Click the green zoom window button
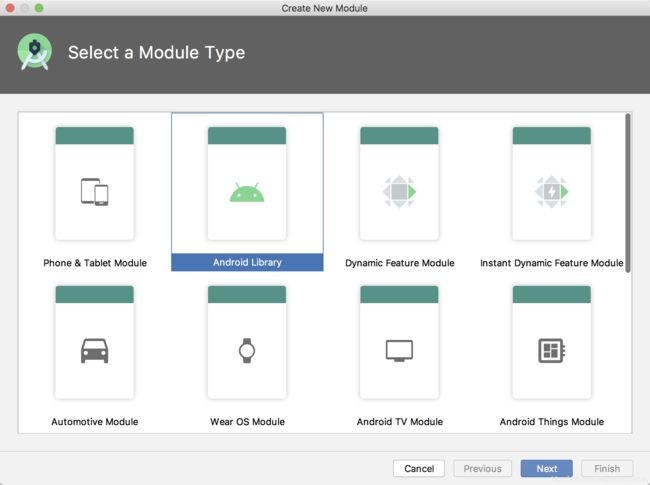This screenshot has width=650, height=485. [39, 8]
